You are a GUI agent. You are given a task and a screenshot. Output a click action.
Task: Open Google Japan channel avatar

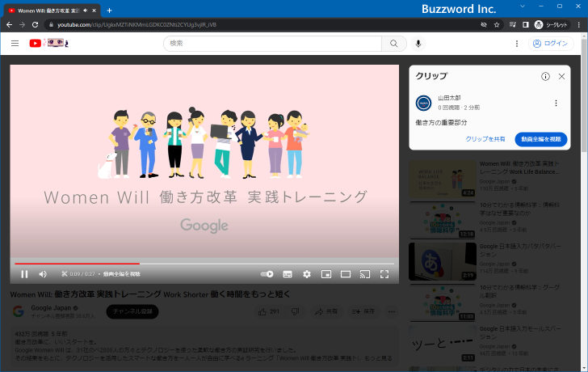pos(19,311)
